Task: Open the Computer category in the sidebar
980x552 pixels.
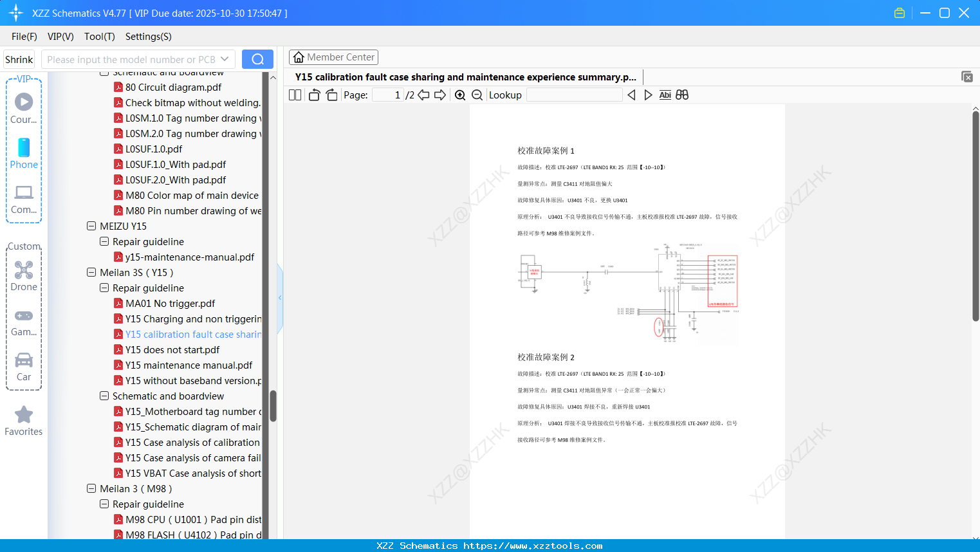Action: 24,199
